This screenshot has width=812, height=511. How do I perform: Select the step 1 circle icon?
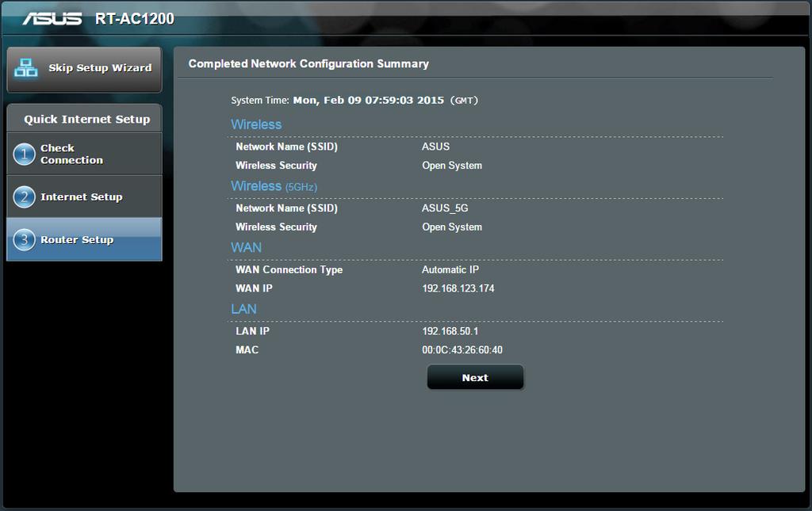[24, 154]
